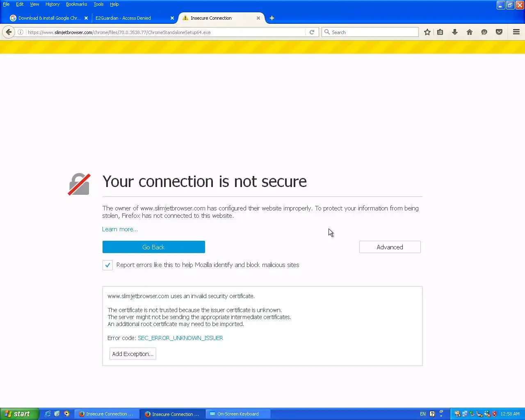Viewport: 525px width, 420px height.
Task: Open On-Screen Keyboard from taskbar
Action: [238, 414]
